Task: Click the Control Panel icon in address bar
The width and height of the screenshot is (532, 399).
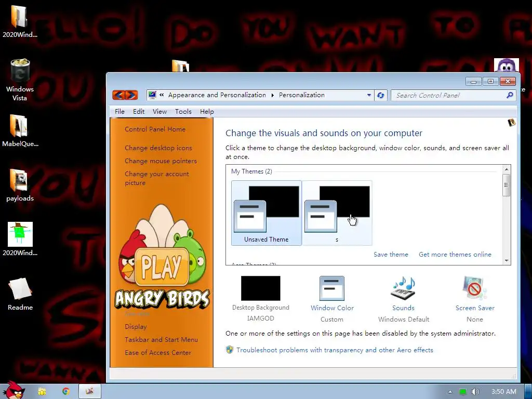Action: [152, 95]
